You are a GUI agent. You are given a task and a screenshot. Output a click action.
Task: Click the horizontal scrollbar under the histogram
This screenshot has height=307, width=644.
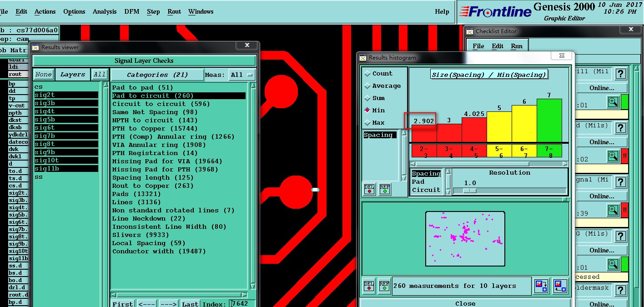tap(489, 164)
